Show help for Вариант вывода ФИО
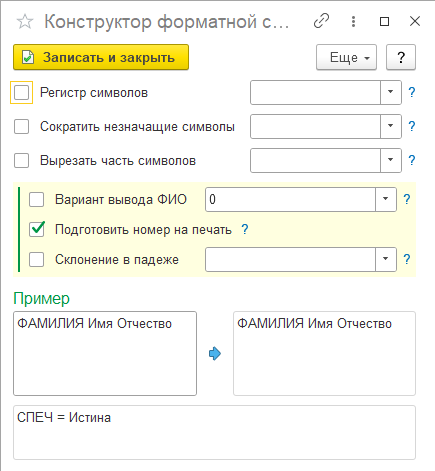The height and width of the screenshot is (471, 435). 407,199
